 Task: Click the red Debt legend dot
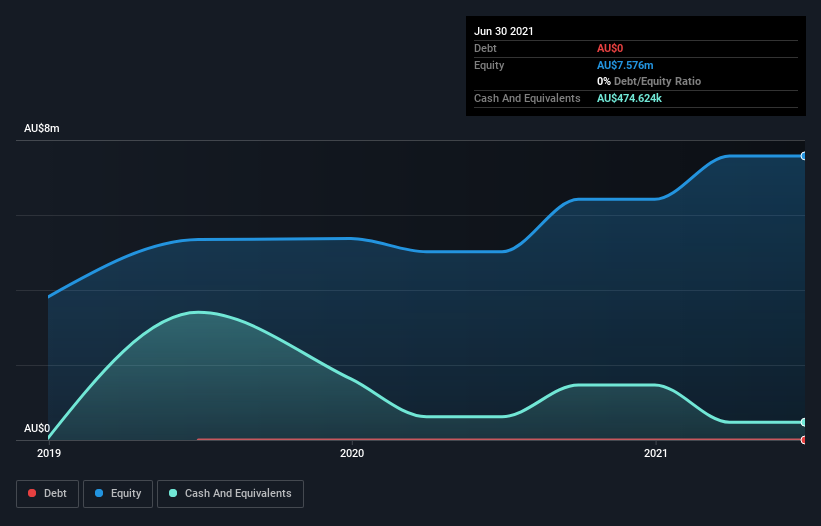32,493
